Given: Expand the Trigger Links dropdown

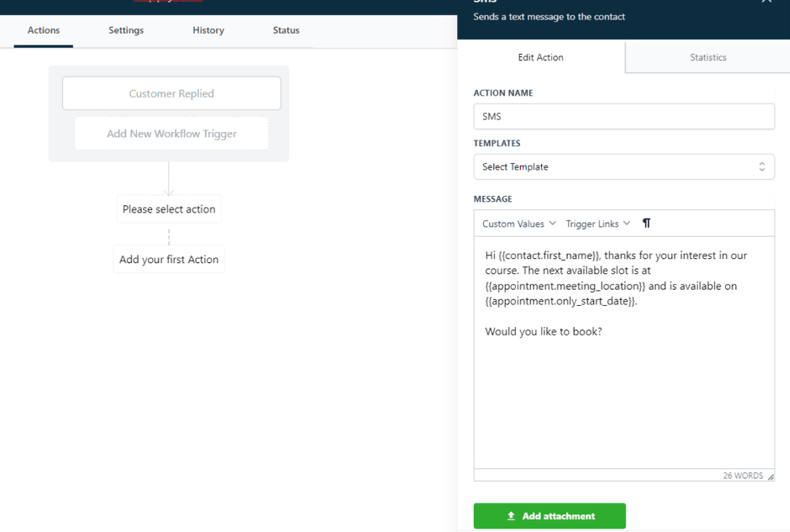Looking at the screenshot, I should (598, 224).
